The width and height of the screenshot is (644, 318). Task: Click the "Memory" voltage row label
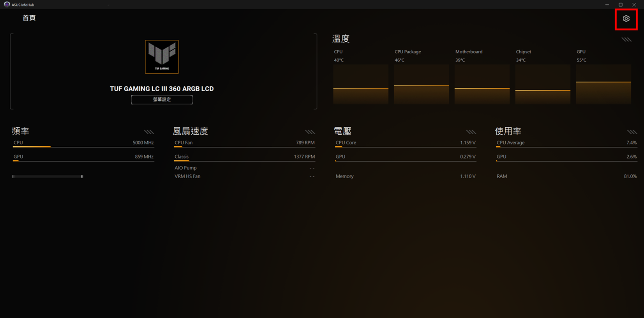pyautogui.click(x=345, y=176)
